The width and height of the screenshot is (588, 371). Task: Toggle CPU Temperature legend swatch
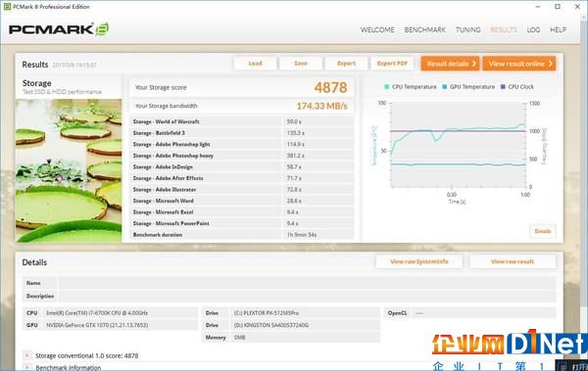387,87
